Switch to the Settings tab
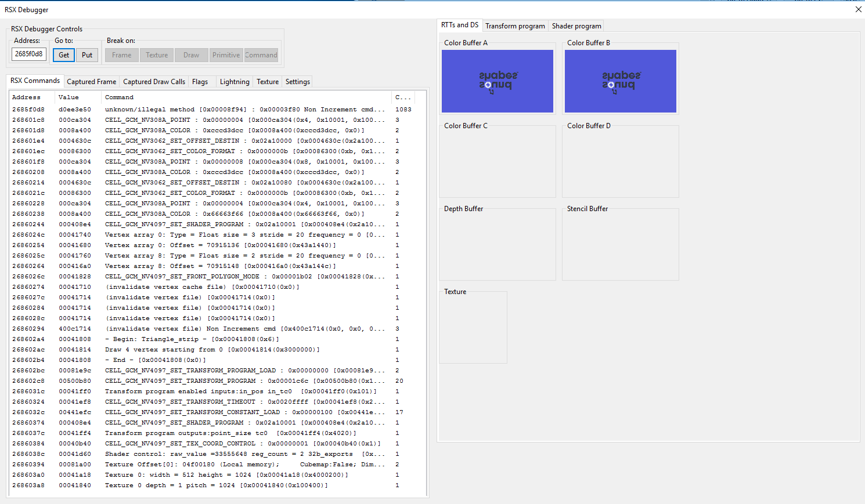Image resolution: width=865 pixels, height=504 pixels. coord(297,82)
